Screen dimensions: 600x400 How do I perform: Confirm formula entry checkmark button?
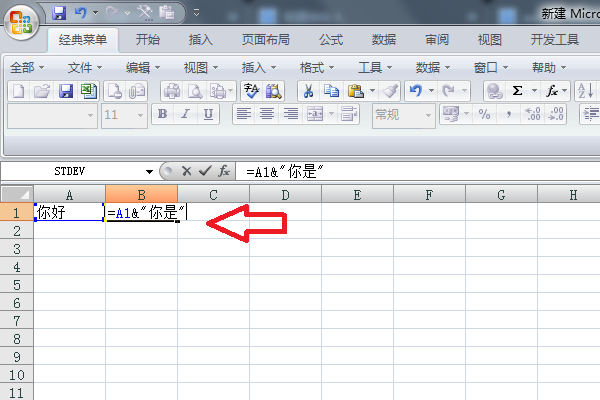(205, 171)
